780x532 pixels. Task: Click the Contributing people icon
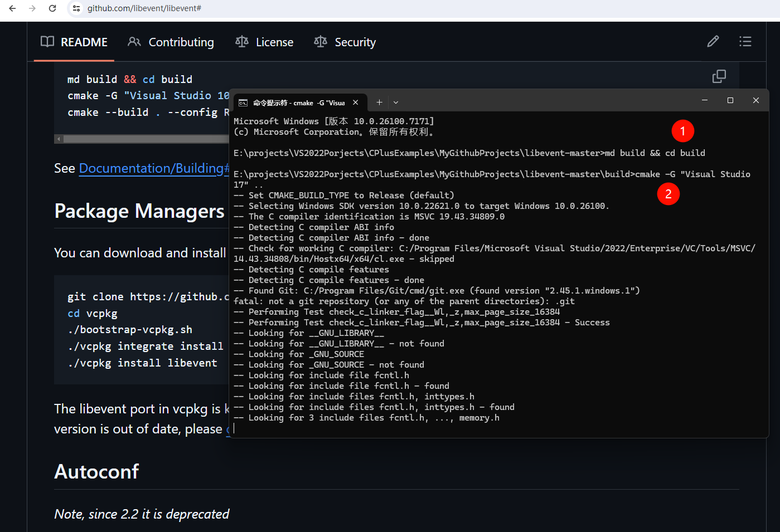point(134,42)
